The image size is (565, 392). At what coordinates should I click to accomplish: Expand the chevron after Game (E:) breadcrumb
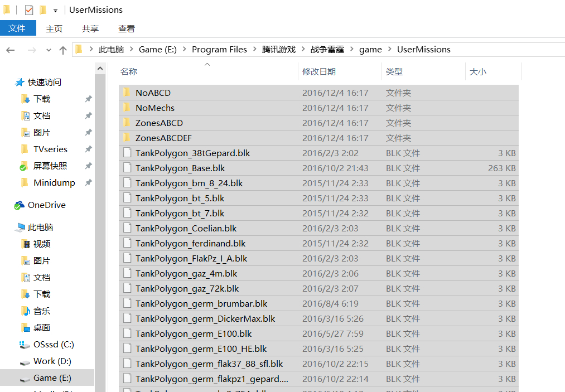point(185,49)
